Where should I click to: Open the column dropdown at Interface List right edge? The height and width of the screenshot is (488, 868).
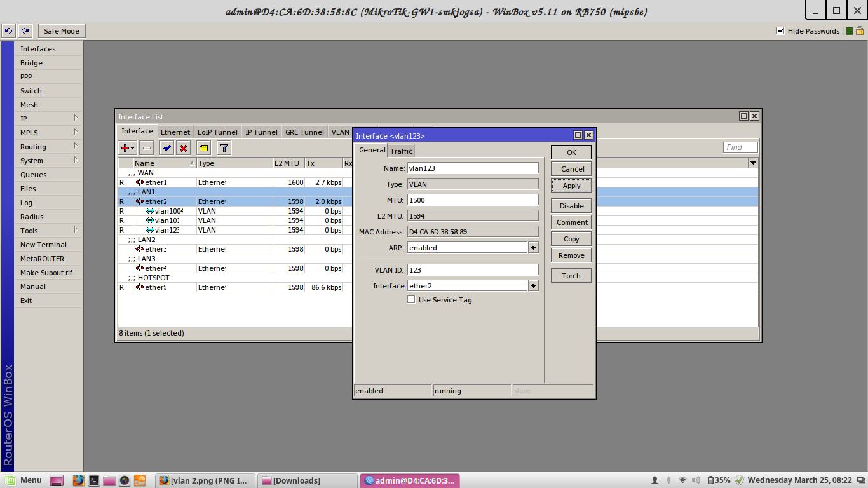(x=753, y=163)
